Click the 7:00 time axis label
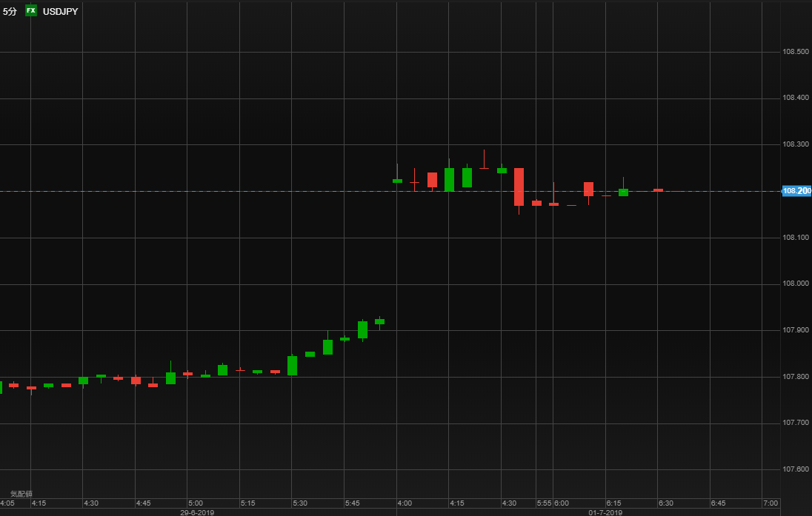The height and width of the screenshot is (516, 812). pos(771,503)
